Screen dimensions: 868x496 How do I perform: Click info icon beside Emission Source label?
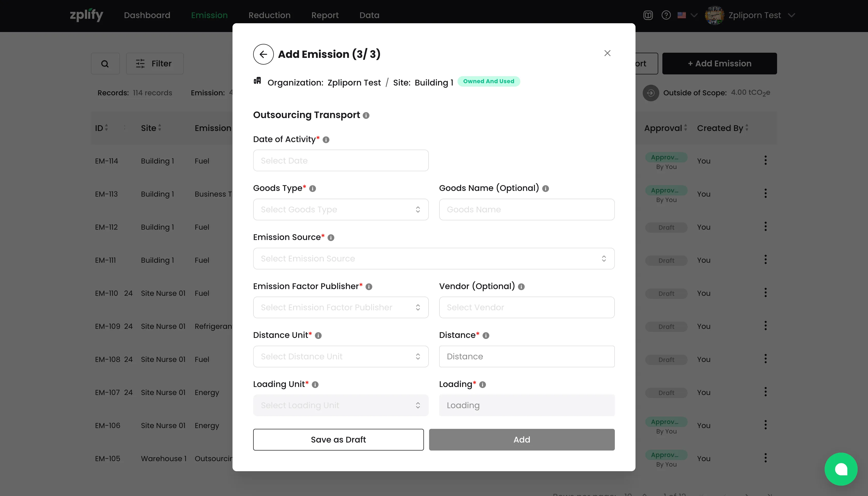[331, 238]
